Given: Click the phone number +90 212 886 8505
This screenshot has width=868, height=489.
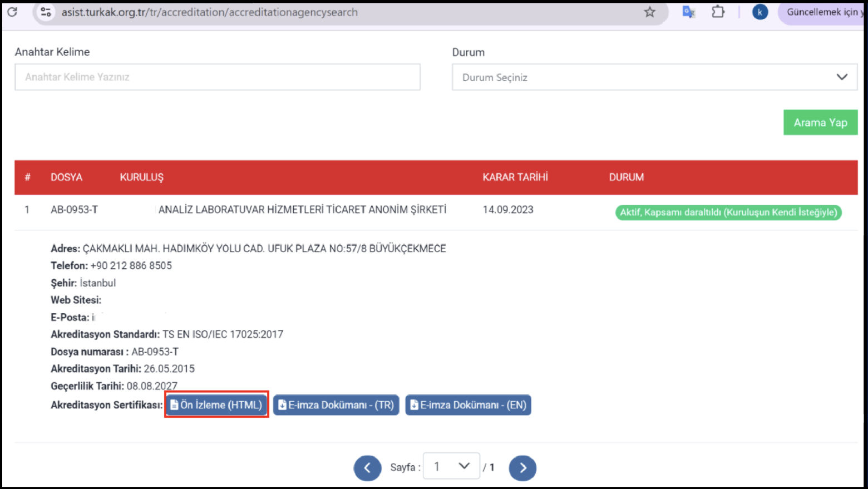Looking at the screenshot, I should (x=131, y=265).
